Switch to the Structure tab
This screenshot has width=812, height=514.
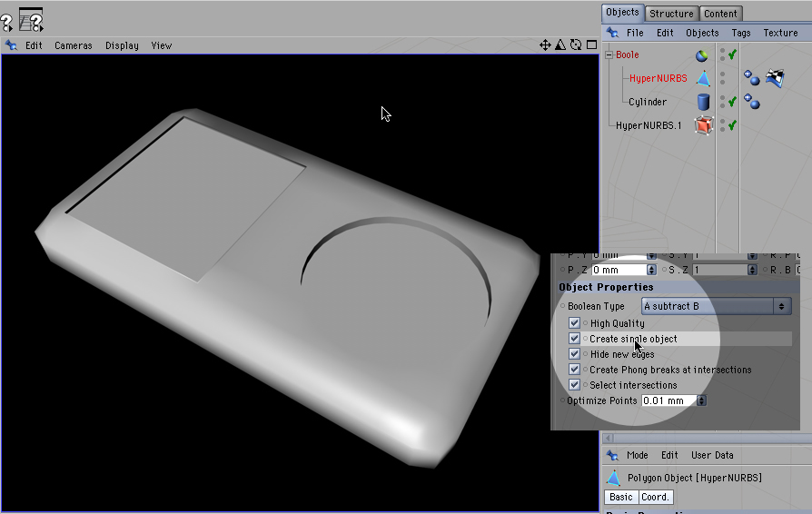671,14
